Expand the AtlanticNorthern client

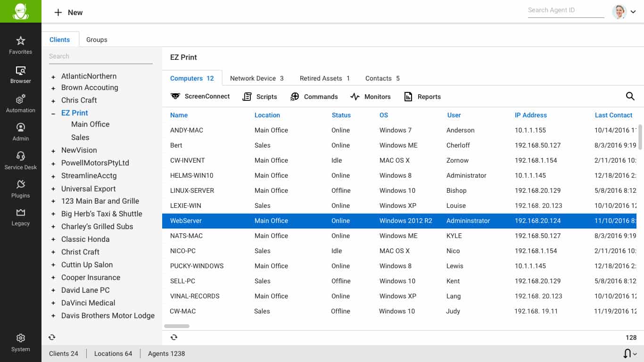[53, 76]
